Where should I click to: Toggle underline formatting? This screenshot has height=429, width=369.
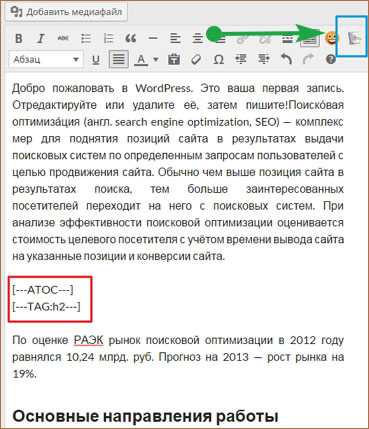click(x=96, y=60)
